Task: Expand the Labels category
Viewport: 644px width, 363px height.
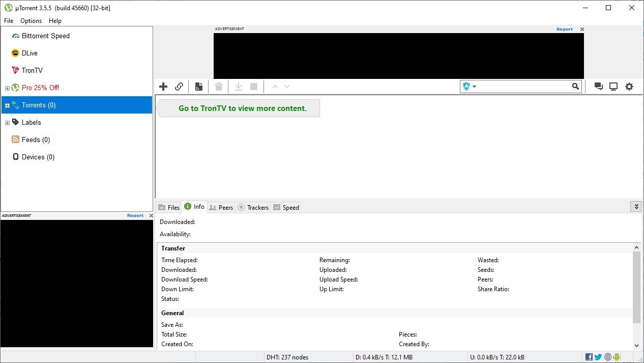Action: click(7, 122)
